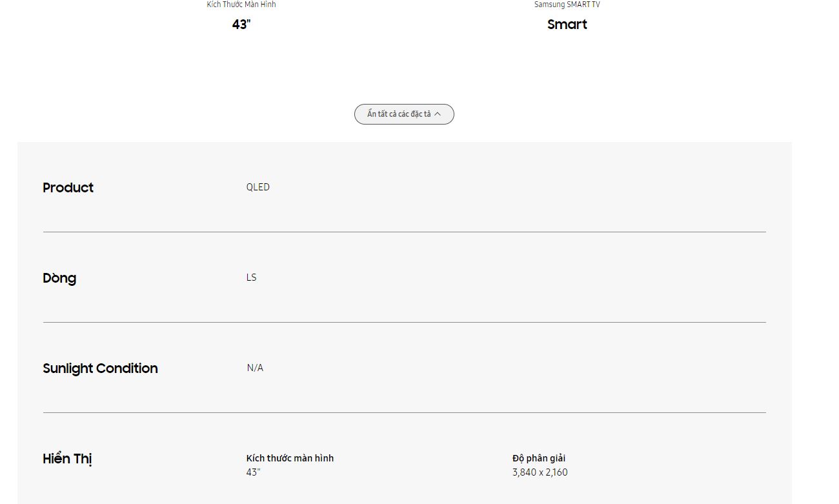Screen dimensions: 839x504
Task: Click the 'Độ phân giải' label
Action: click(539, 458)
